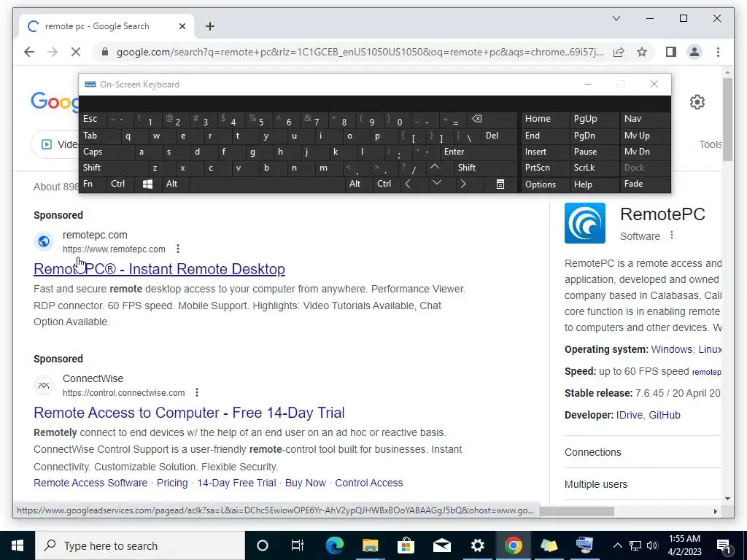Open Task View on taskbar

point(298,545)
